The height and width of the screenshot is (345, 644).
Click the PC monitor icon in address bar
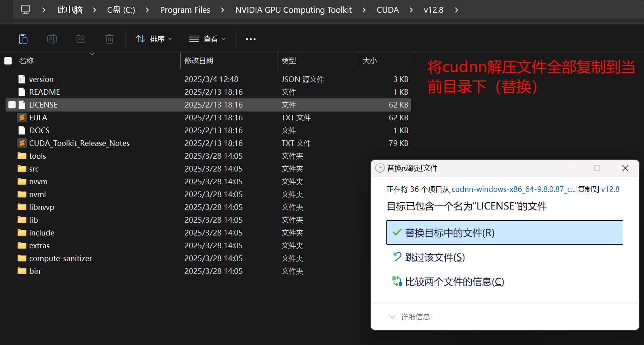click(26, 10)
